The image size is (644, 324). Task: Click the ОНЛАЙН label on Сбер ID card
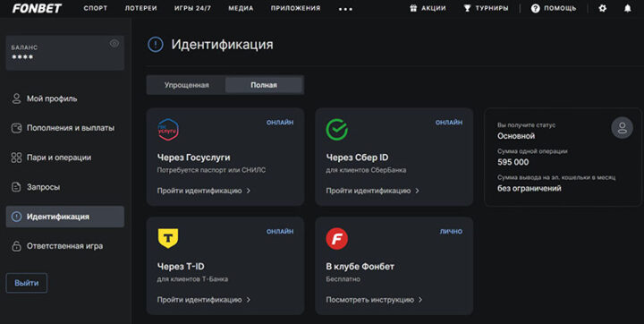tap(449, 123)
